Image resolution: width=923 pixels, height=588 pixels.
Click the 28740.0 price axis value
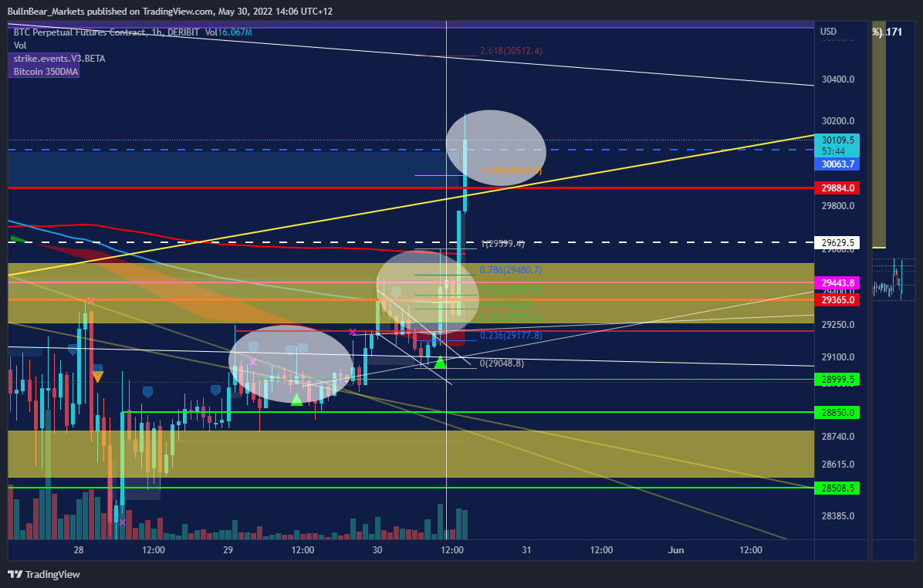click(837, 437)
